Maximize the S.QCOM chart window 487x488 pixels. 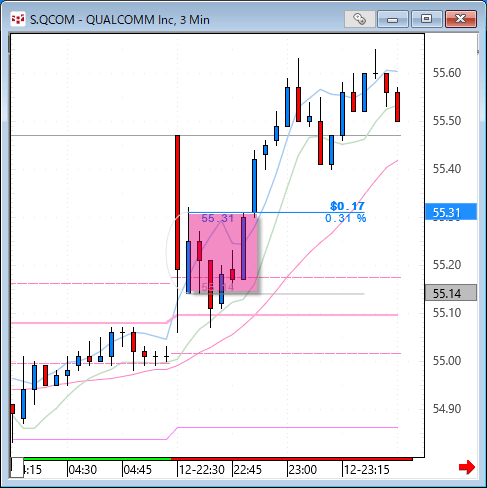(x=427, y=19)
